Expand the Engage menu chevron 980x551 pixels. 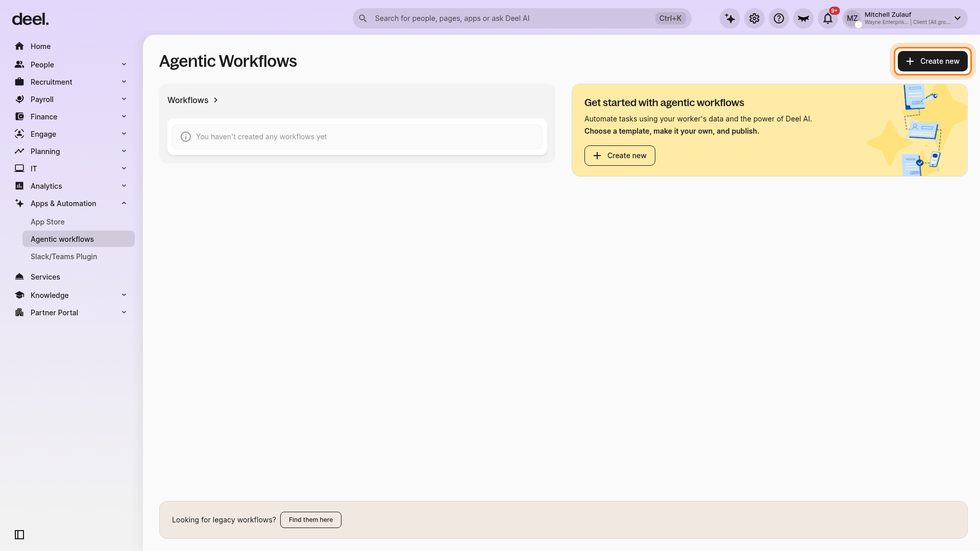point(124,134)
